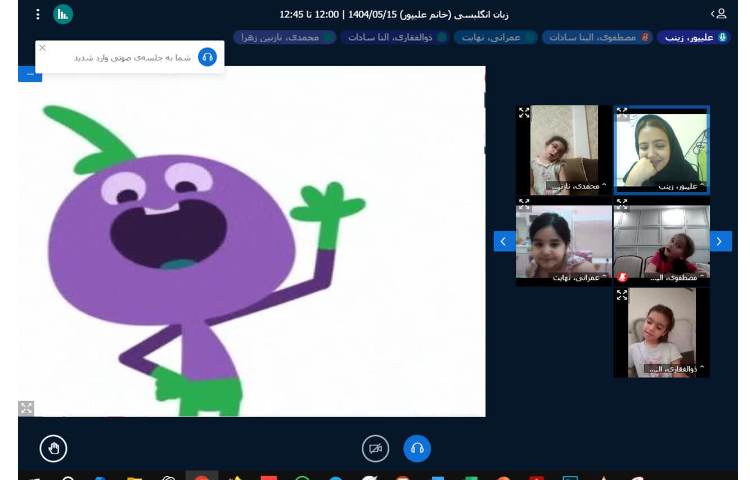Image resolution: width=750 pixels, height=480 pixels.
Task: Select talking indicator عمرانی، نهایت
Action: tap(496, 37)
